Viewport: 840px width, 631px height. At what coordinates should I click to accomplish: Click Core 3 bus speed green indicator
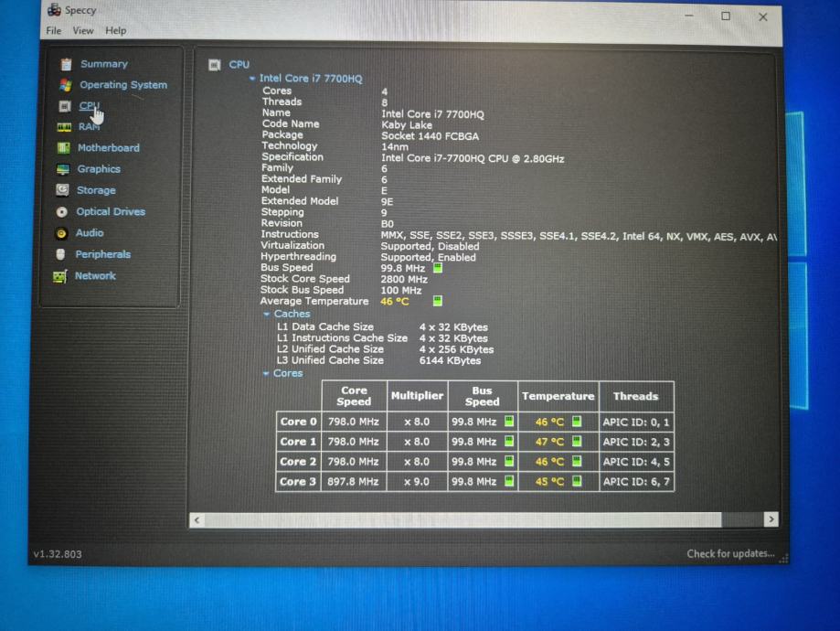[x=509, y=481]
